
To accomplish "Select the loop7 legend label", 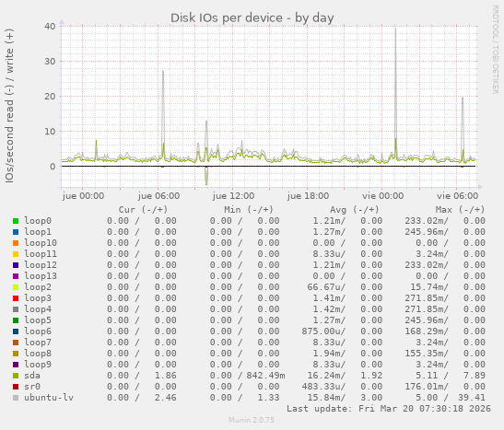I will [38, 343].
